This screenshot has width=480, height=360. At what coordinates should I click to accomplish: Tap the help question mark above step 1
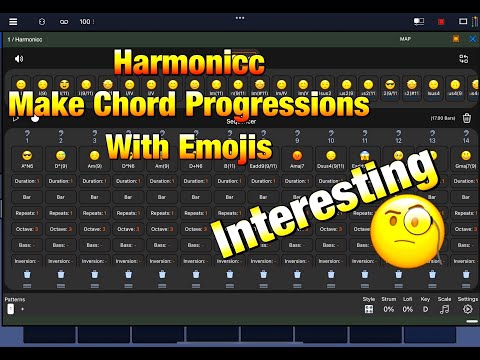pos(27,133)
